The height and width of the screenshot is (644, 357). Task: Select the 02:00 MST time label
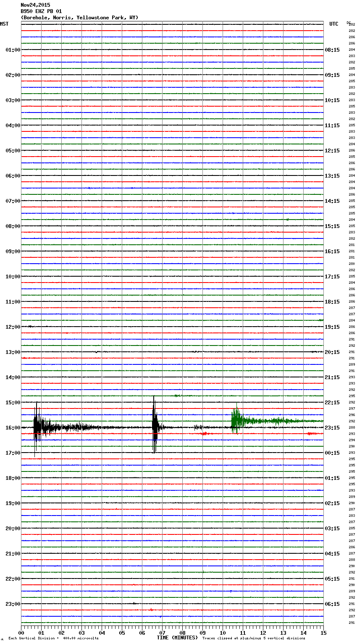[13, 75]
